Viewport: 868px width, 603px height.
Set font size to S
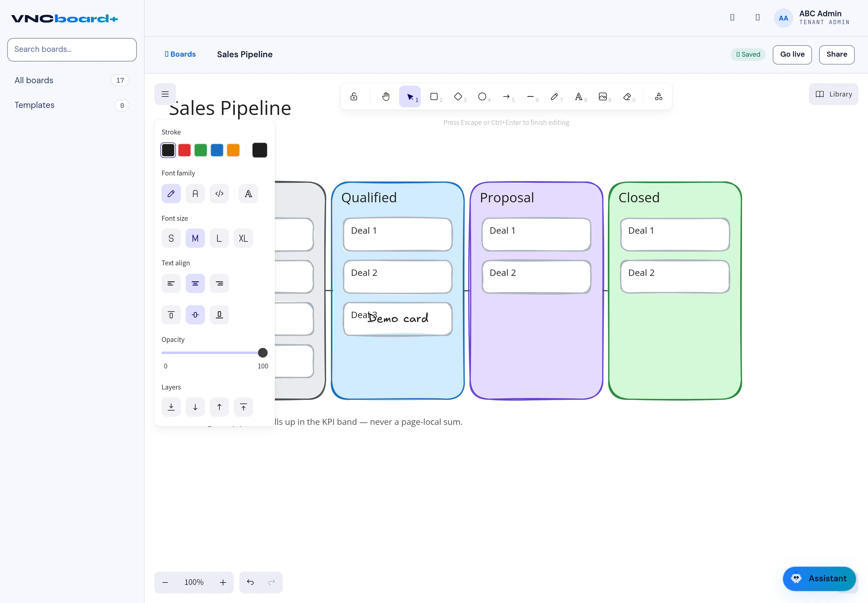171,238
